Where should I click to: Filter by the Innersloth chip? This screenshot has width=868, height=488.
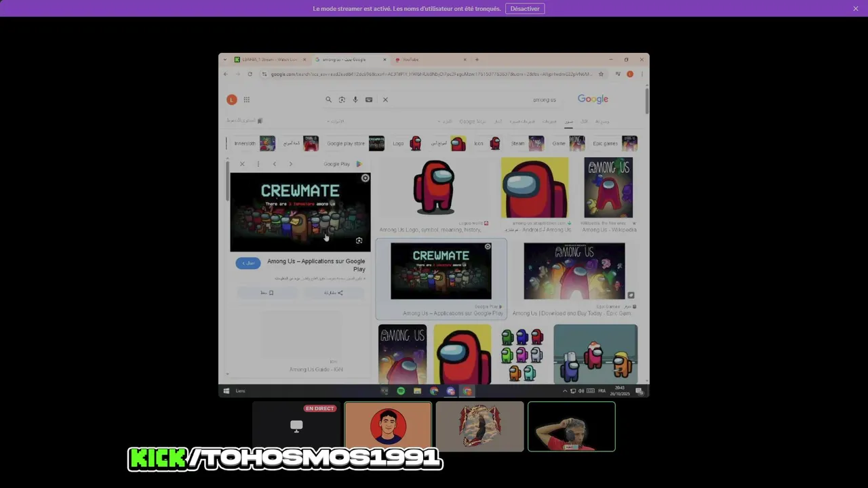(254, 144)
